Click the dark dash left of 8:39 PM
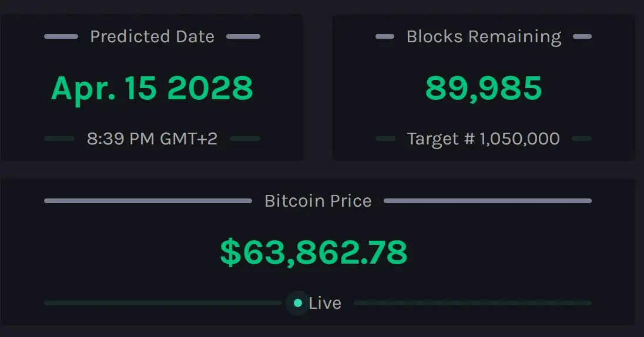644x337 pixels. click(59, 139)
